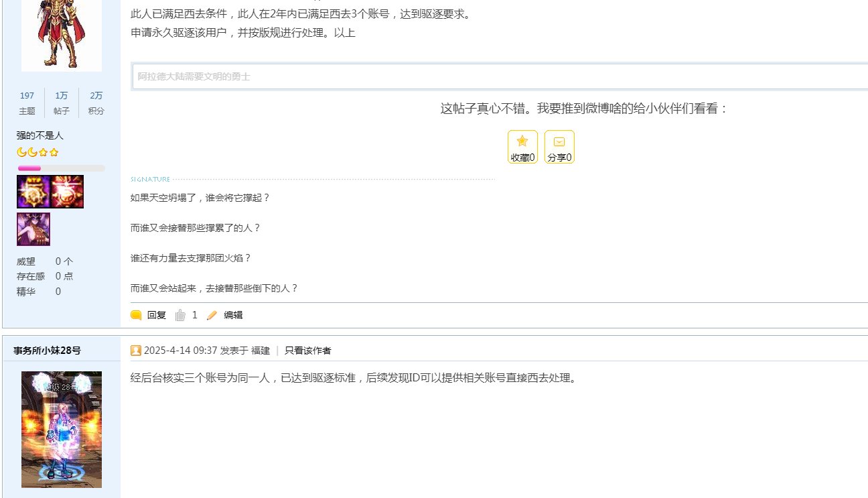The image size is (868, 498).
Task: Filter posts with 只看该作者
Action: coord(307,351)
